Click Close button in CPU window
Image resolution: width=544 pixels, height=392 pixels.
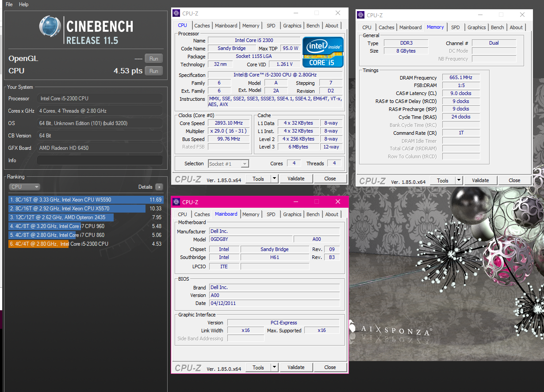(x=330, y=179)
